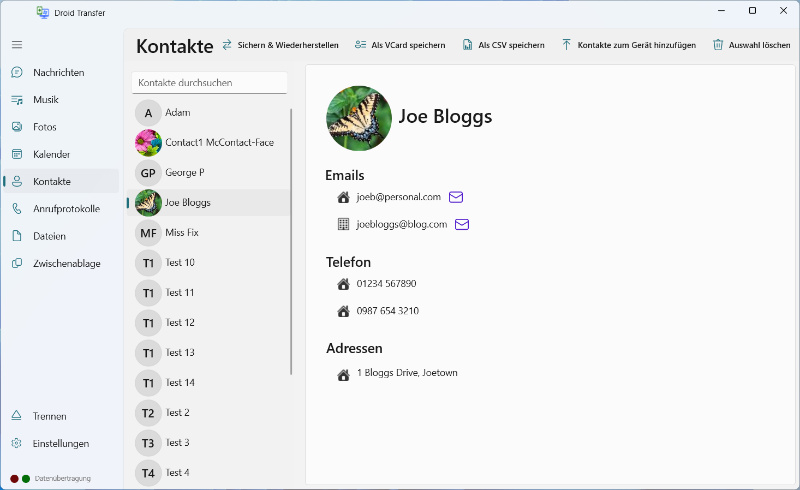Click the T2 avatar for Test 2
Image resolution: width=800 pixels, height=490 pixels.
click(148, 413)
